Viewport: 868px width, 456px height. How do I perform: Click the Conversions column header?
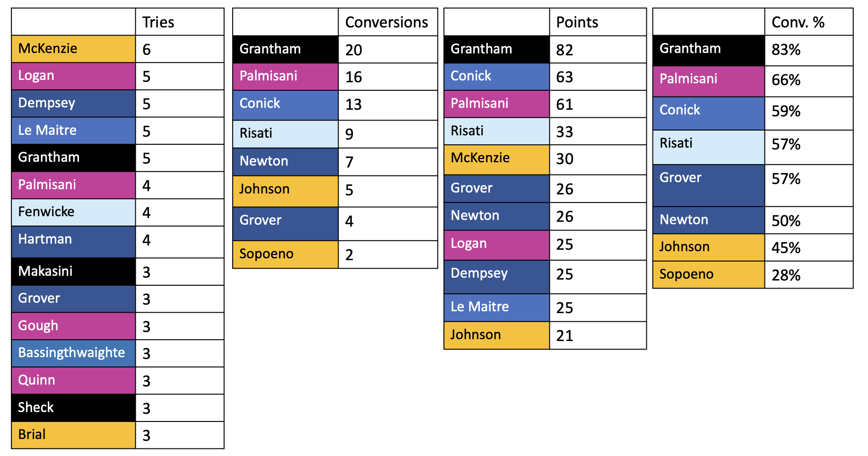click(387, 22)
